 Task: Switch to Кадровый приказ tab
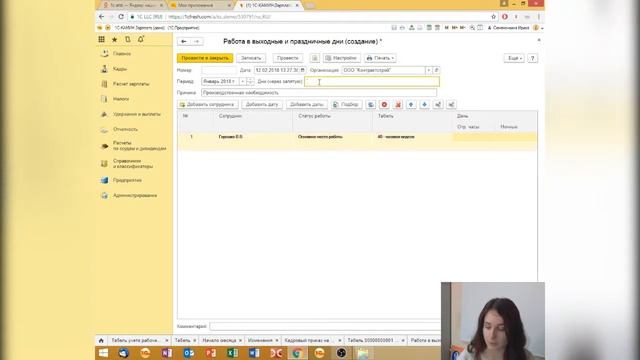[x=307, y=340]
